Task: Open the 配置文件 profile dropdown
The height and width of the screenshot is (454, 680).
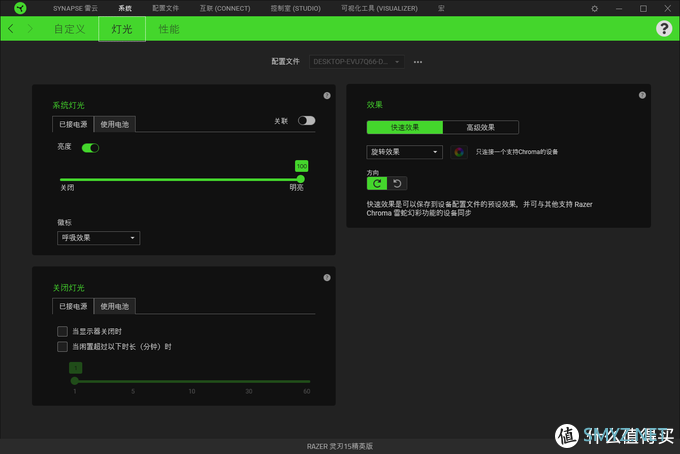Action: click(356, 62)
